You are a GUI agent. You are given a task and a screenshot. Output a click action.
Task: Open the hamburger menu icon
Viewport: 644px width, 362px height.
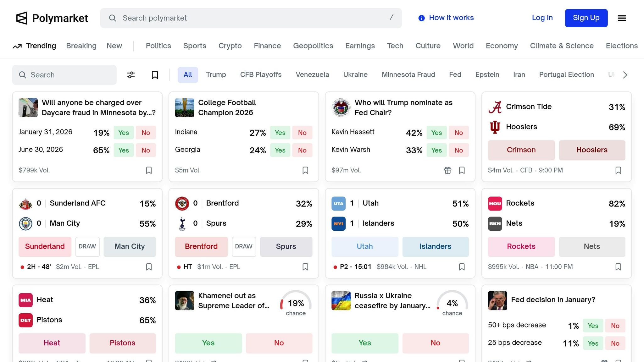click(622, 18)
